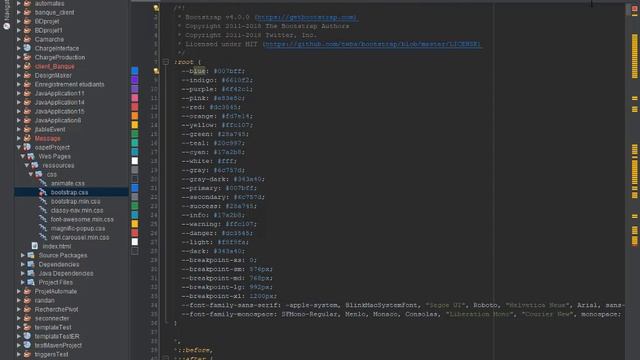
Task: Click the ressources folder icon
Action: click(x=35, y=165)
